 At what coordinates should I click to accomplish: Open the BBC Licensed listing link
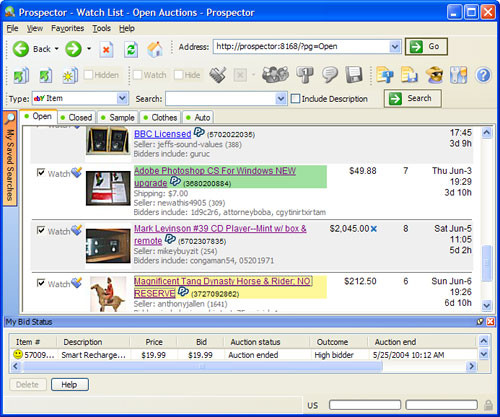click(163, 134)
